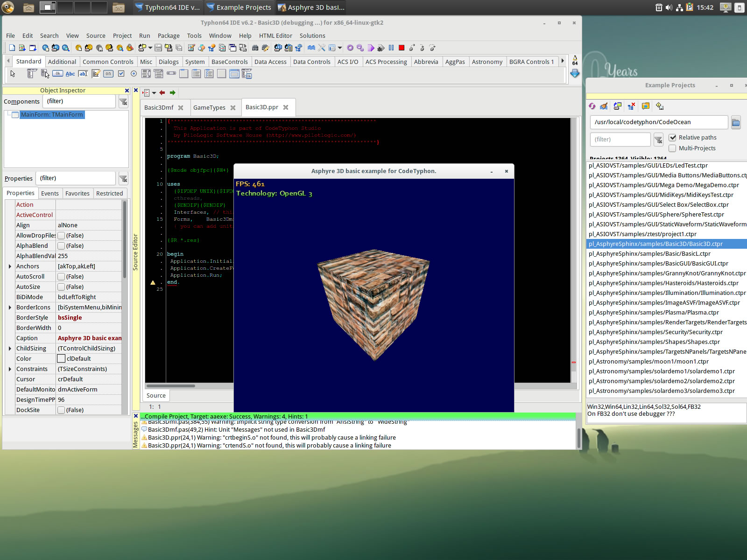Viewport: 747px width, 560px height.
Task: Expand the Constraints property
Action: (x=10, y=369)
